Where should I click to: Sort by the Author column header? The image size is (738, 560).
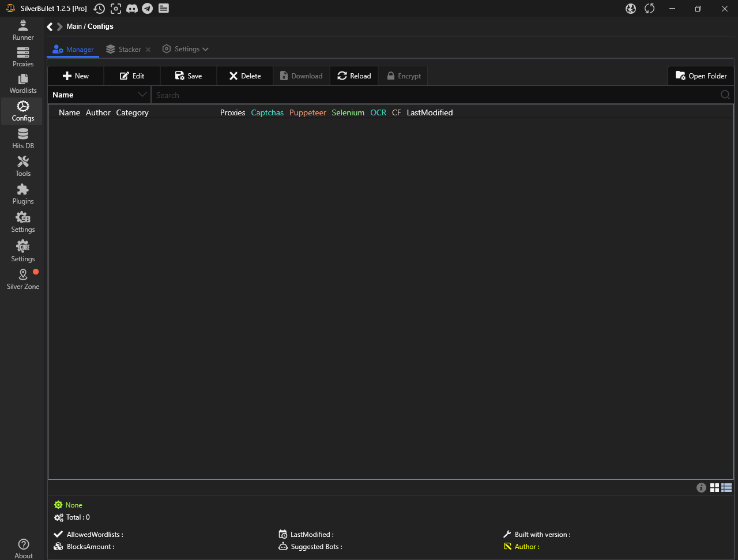tap(98, 112)
